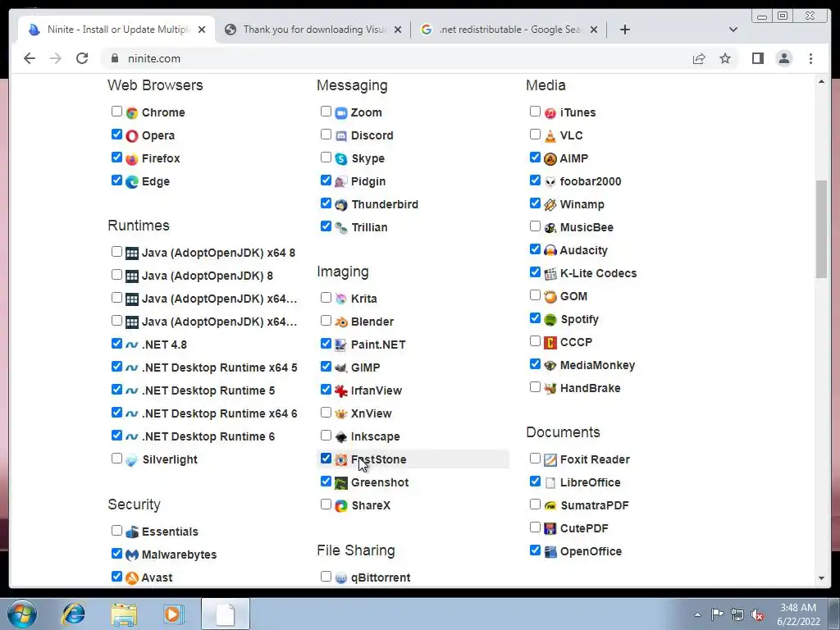This screenshot has width=840, height=630.
Task: Click the GIMP mascot icon
Action: point(341,368)
